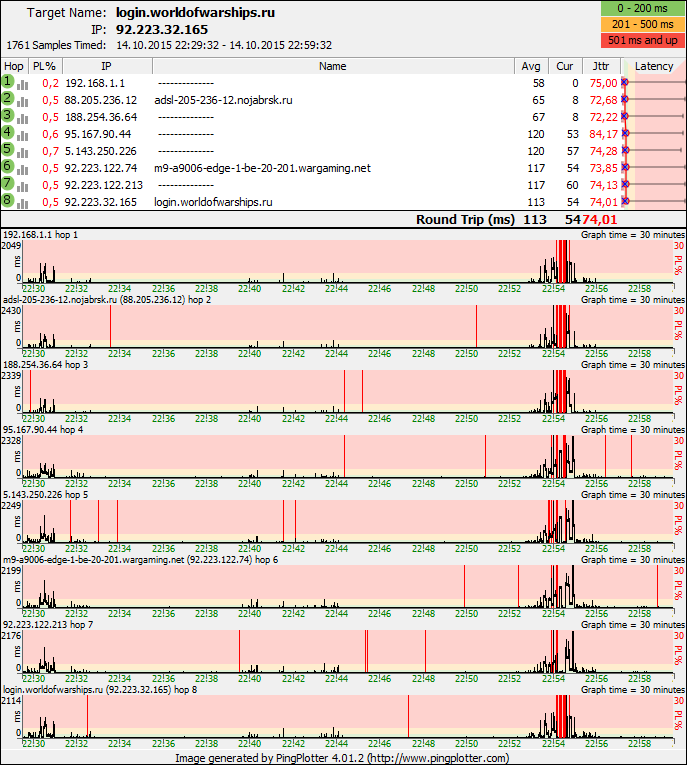Click bar graph icon beside 92.223.32.165 row
Image resolution: width=687 pixels, height=765 pixels.
[22, 204]
